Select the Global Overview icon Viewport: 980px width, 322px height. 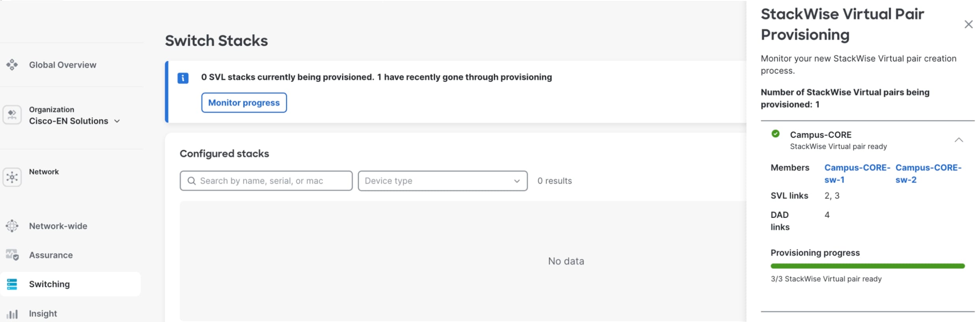[12, 64]
